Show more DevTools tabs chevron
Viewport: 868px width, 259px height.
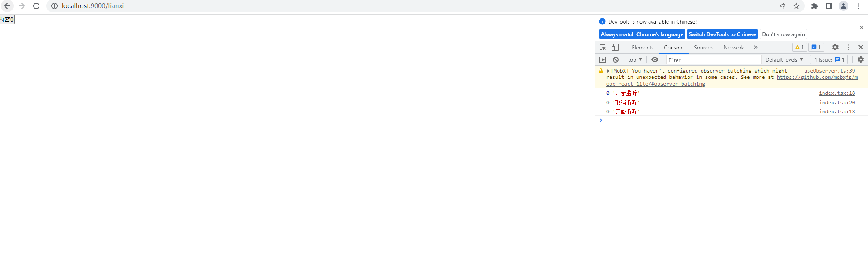[x=756, y=47]
